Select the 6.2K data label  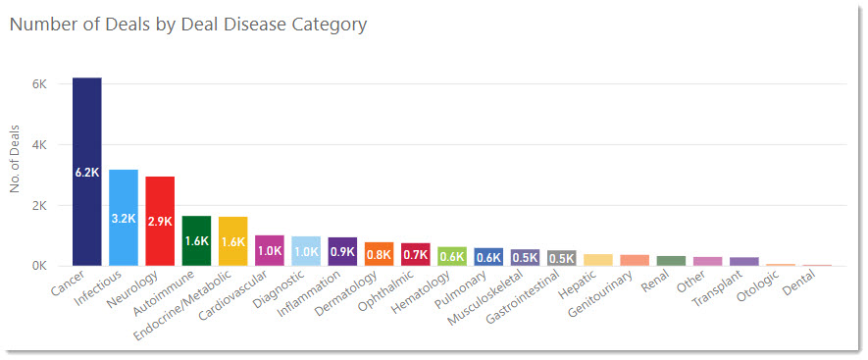[87, 173]
